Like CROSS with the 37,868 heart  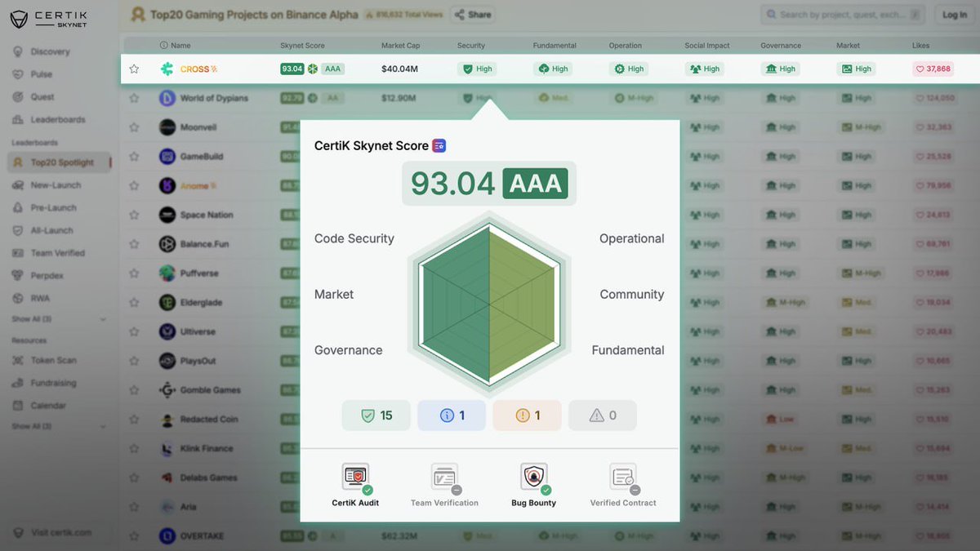(x=933, y=69)
